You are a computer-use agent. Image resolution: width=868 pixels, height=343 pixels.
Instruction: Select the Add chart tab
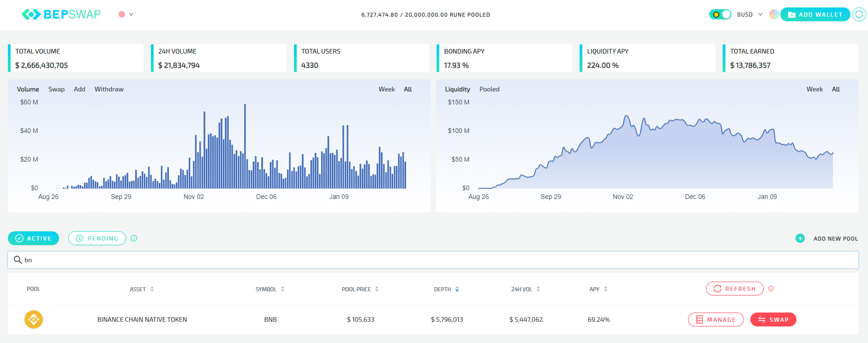79,89
